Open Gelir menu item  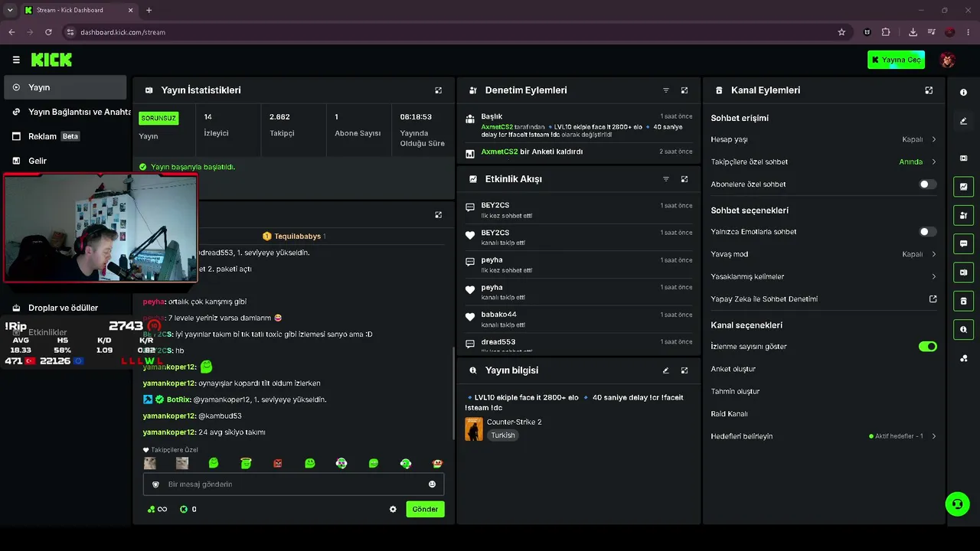coord(65,161)
